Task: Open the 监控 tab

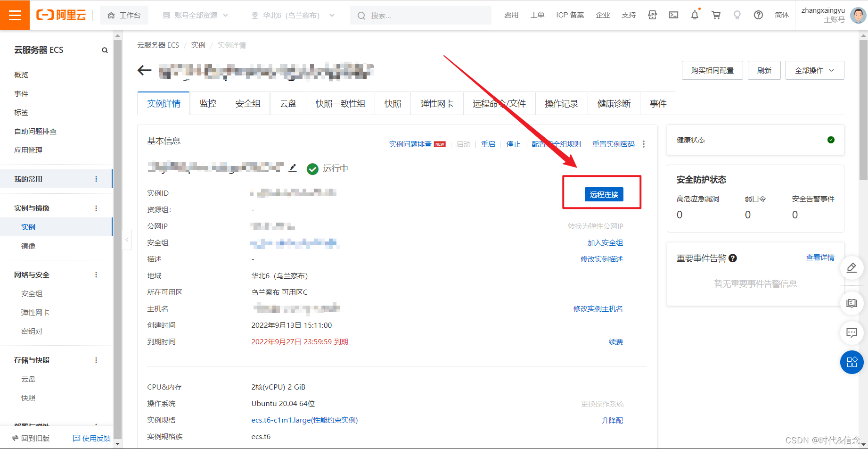Action: click(x=208, y=103)
